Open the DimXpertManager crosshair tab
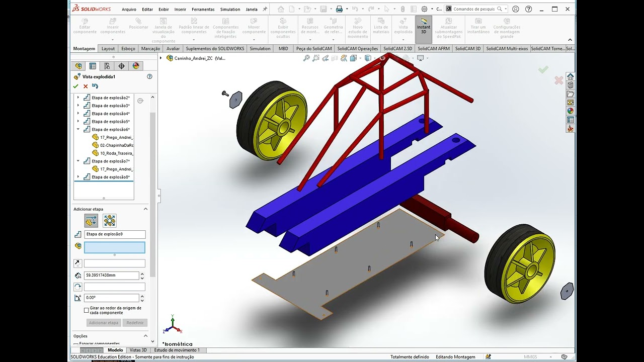This screenshot has height=362, width=644. point(121,66)
